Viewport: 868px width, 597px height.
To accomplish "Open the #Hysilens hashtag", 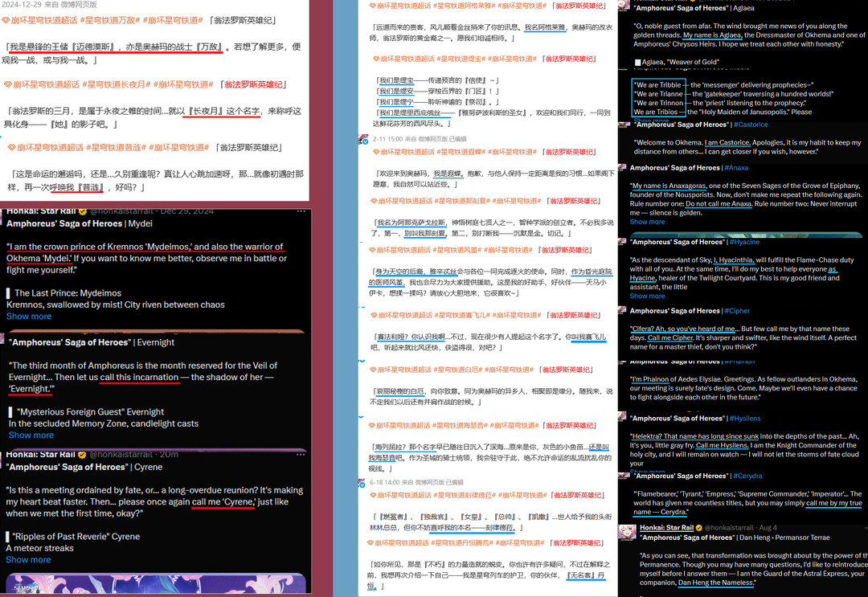I will point(745,419).
